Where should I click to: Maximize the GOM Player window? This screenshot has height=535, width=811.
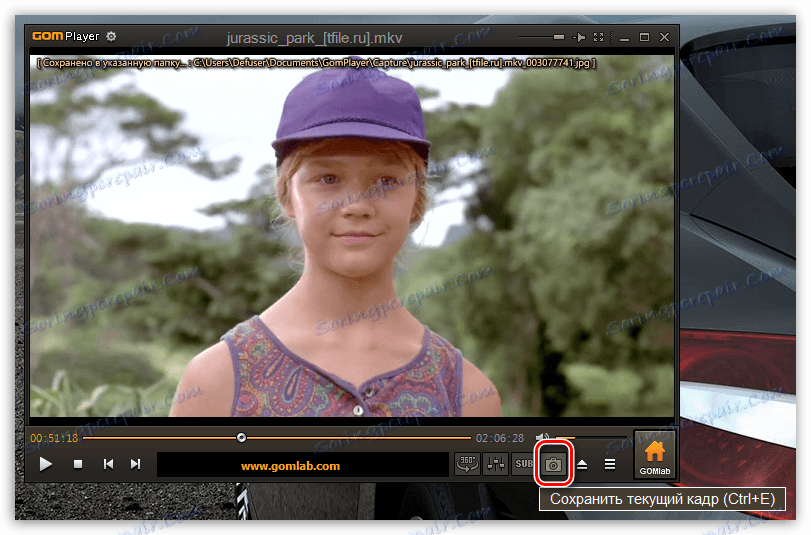(644, 37)
